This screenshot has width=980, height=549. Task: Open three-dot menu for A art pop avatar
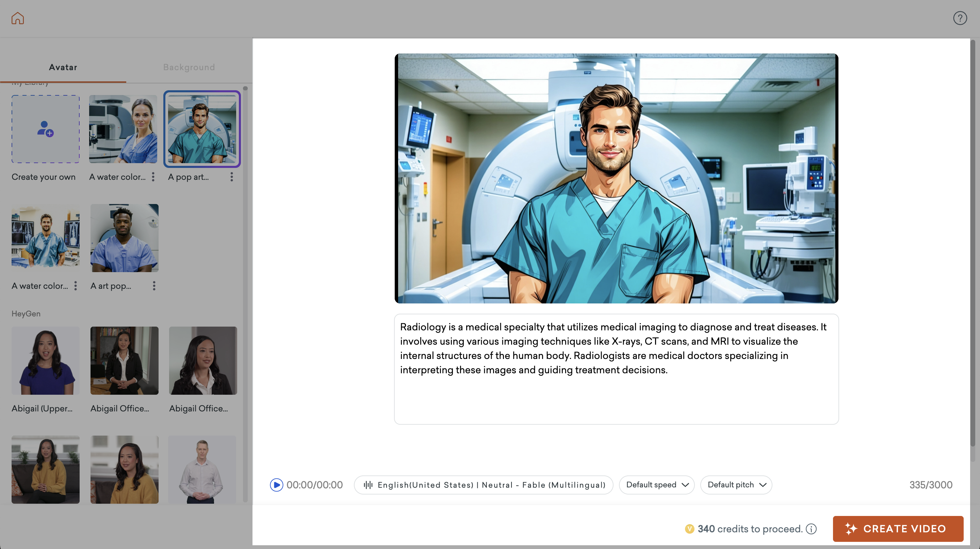pos(154,286)
